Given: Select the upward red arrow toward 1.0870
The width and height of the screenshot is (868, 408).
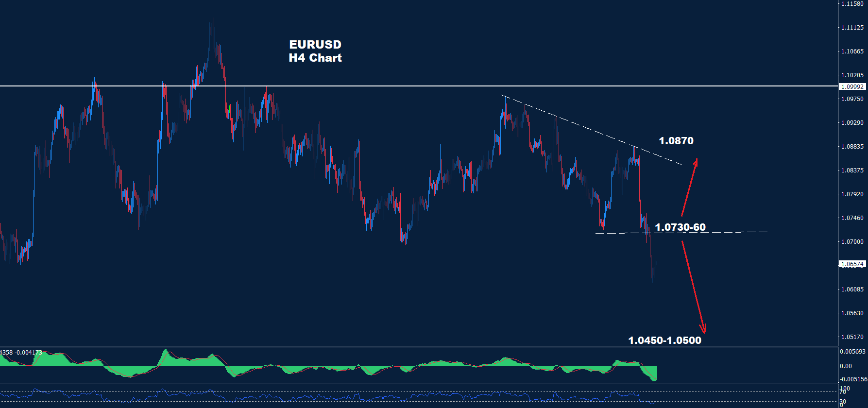Looking at the screenshot, I should pos(689,187).
